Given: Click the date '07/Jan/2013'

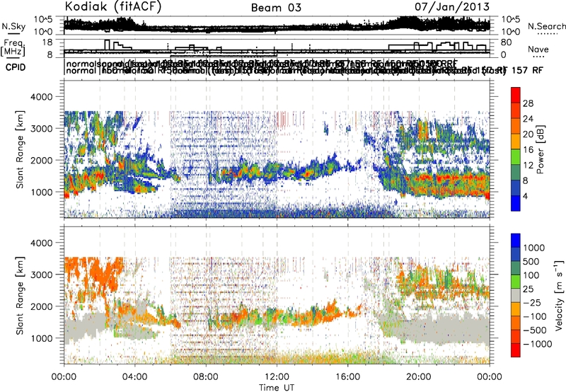Looking at the screenshot, I should point(452,6).
